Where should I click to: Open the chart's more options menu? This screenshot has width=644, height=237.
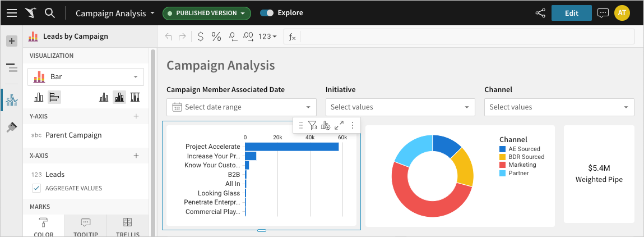353,126
